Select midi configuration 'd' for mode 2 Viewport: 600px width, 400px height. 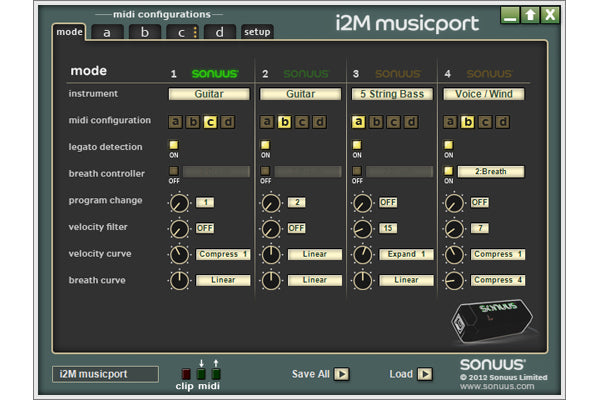[x=319, y=122]
